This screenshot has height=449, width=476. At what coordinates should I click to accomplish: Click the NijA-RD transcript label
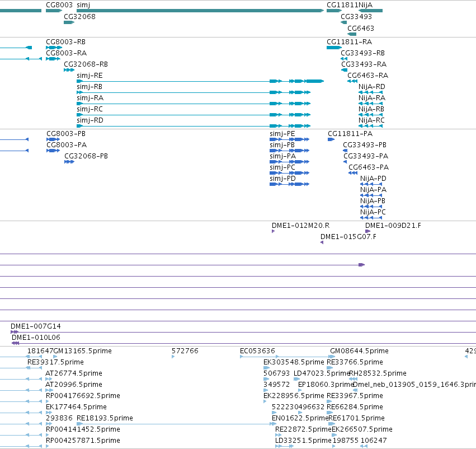tap(371, 87)
